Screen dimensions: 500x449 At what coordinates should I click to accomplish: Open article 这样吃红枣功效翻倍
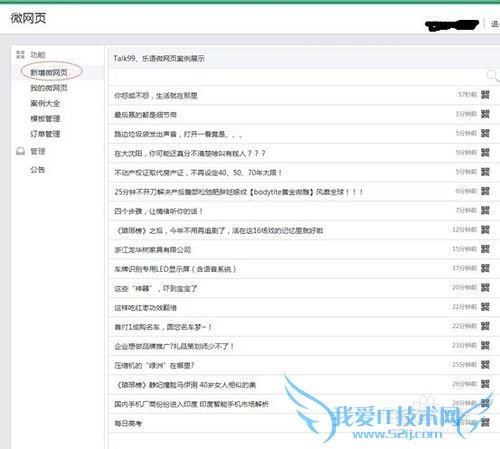pyautogui.click(x=145, y=308)
